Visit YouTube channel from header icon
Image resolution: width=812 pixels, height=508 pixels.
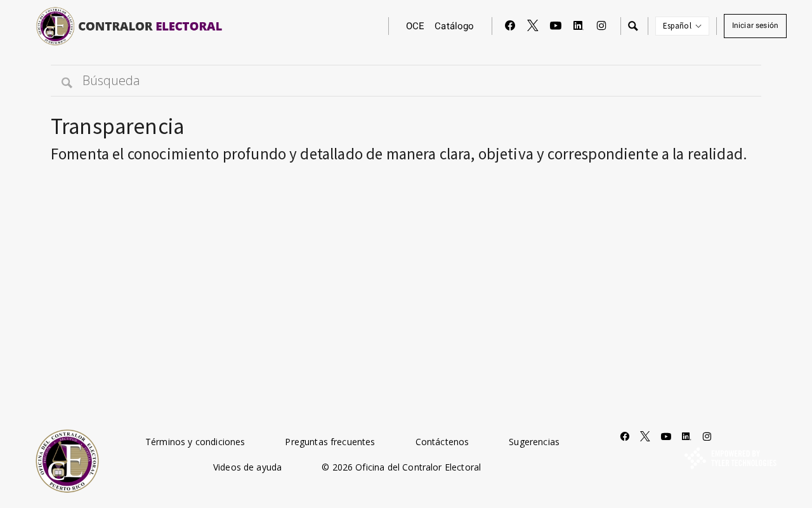click(556, 25)
